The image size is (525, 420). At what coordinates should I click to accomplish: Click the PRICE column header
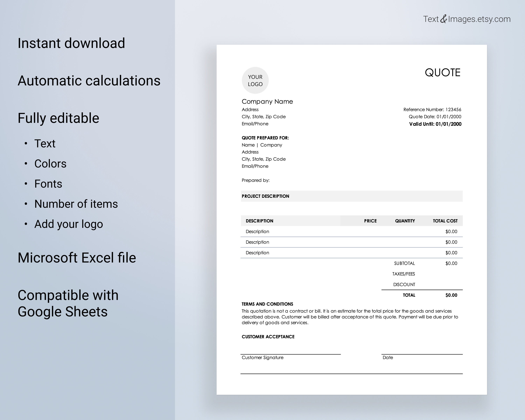point(371,221)
